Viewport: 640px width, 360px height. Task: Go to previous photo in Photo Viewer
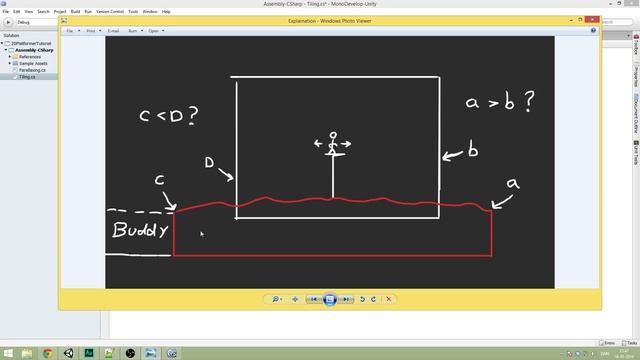click(313, 299)
